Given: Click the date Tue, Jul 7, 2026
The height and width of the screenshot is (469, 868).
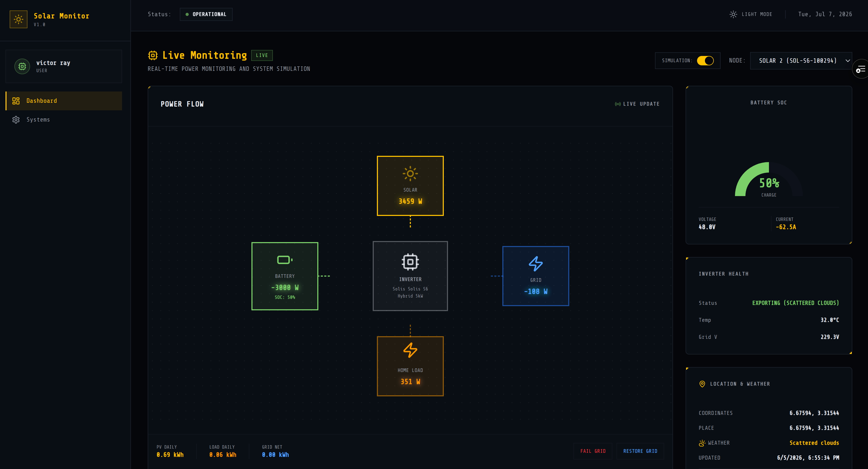Looking at the screenshot, I should (825, 14).
